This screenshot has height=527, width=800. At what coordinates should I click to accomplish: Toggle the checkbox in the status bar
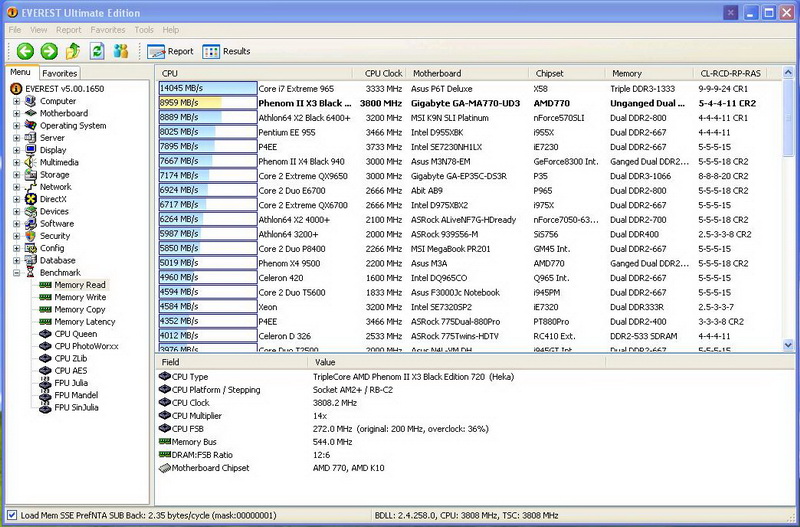point(12,515)
